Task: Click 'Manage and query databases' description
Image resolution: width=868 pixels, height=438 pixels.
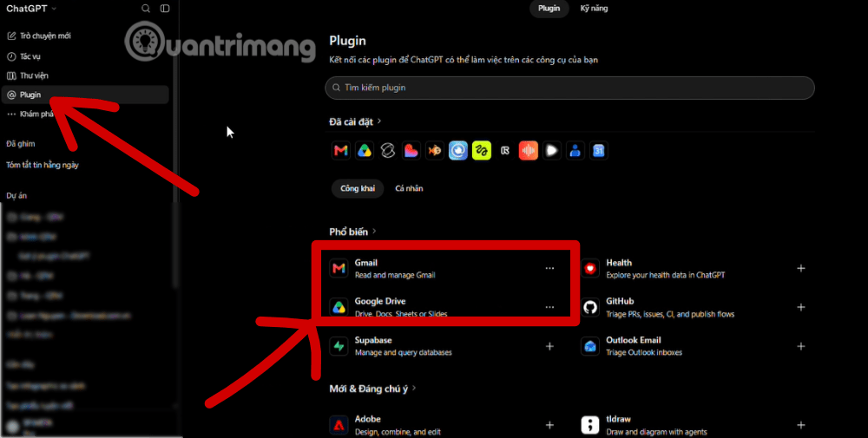Action: pos(404,353)
